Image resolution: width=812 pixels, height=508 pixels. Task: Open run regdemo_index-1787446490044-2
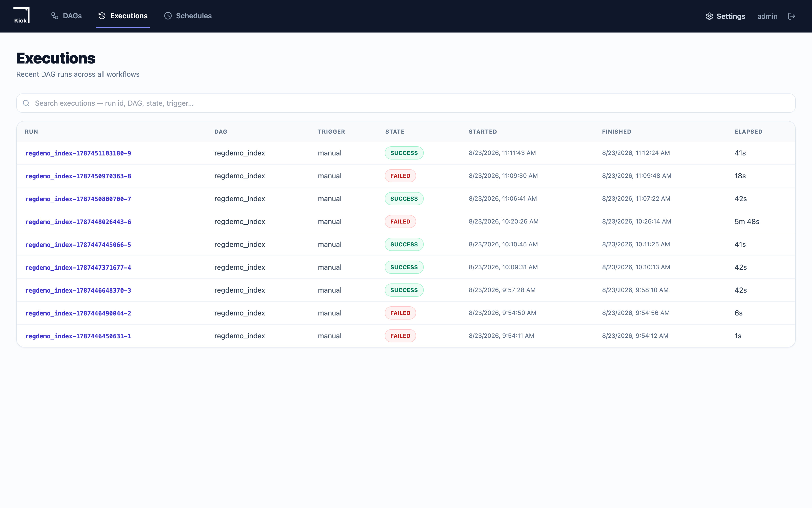click(78, 313)
